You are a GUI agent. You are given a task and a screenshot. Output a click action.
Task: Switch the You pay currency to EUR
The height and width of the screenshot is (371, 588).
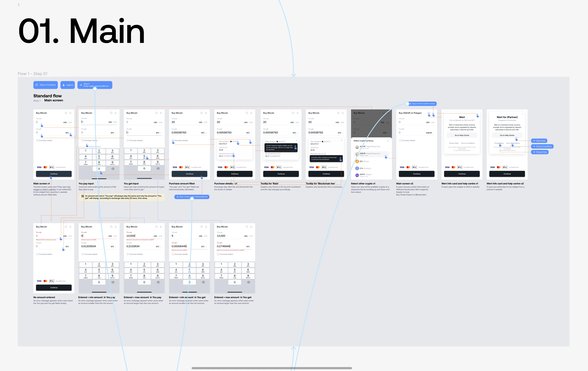click(70, 122)
